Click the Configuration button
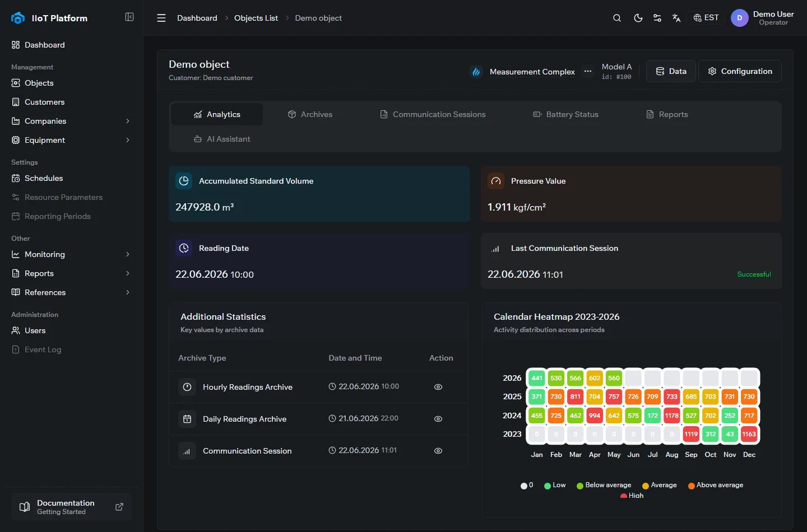The width and height of the screenshot is (807, 532). coord(740,71)
